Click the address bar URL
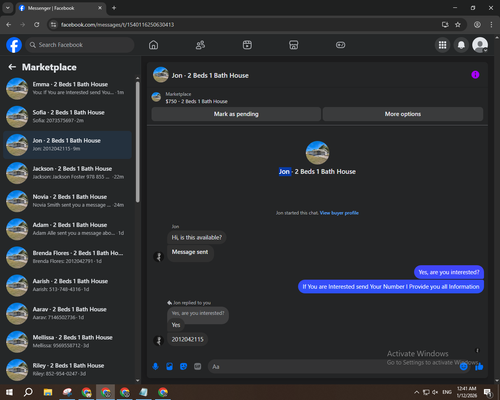The width and height of the screenshot is (500, 400). (x=117, y=25)
